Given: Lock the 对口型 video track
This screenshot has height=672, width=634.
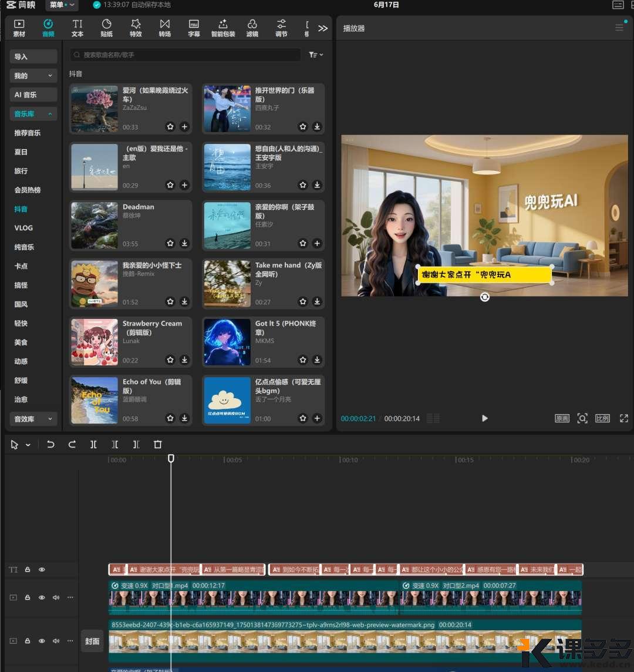Looking at the screenshot, I should pos(28,597).
